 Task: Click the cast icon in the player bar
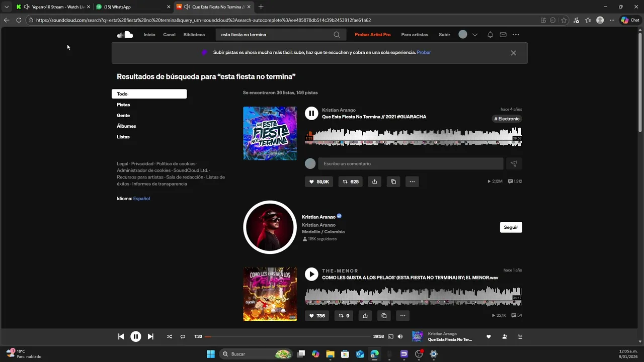(x=390, y=337)
